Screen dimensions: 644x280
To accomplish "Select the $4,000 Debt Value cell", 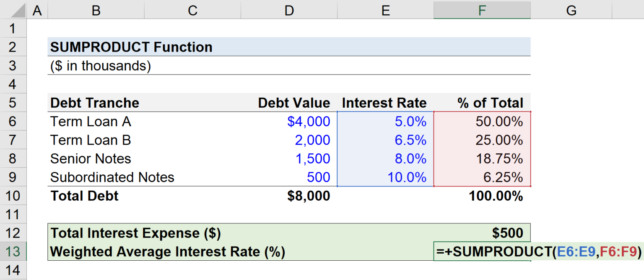I will pyautogui.click(x=289, y=121).
